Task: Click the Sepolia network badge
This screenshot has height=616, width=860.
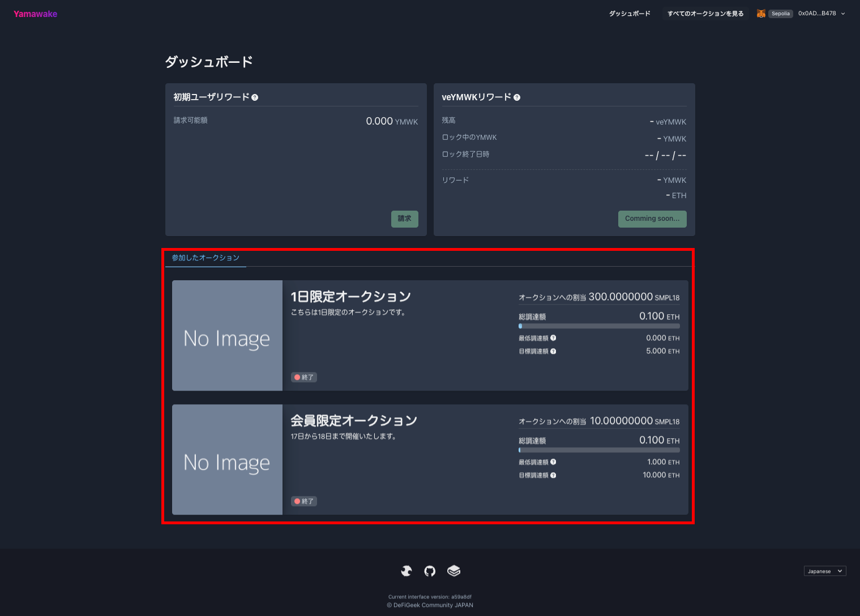Action: point(780,14)
